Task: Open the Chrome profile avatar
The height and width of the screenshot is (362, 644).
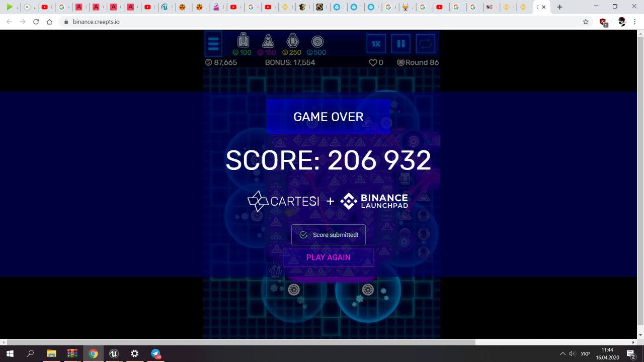Action: tap(622, 22)
